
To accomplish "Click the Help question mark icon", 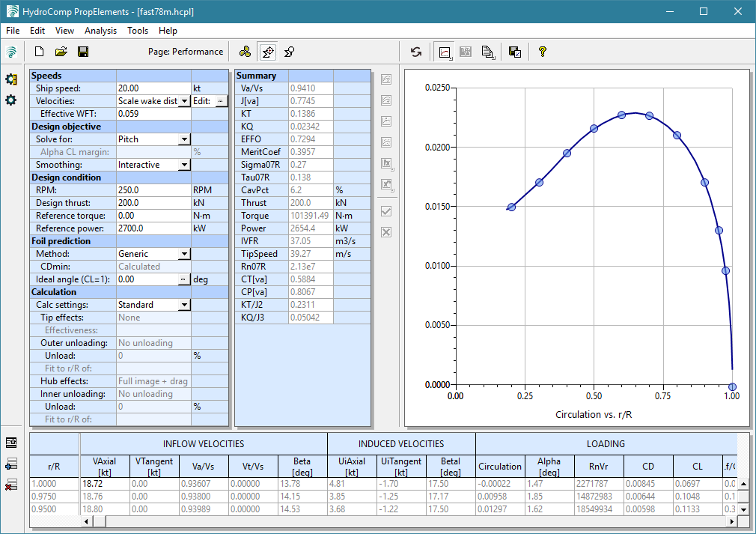I will click(x=542, y=52).
